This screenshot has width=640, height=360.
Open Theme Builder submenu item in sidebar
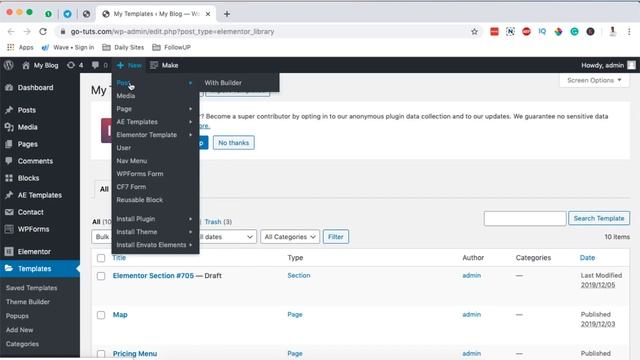pyautogui.click(x=28, y=302)
